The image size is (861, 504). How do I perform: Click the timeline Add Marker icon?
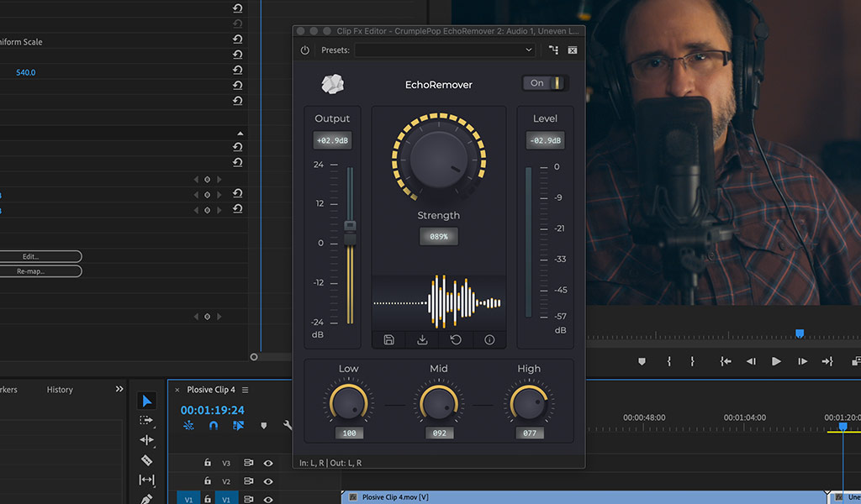click(x=263, y=426)
